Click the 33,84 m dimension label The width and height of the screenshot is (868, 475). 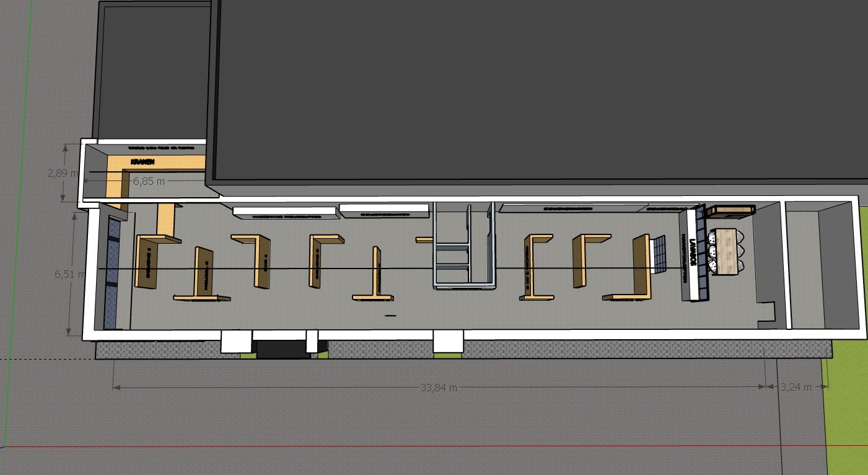[x=439, y=388]
